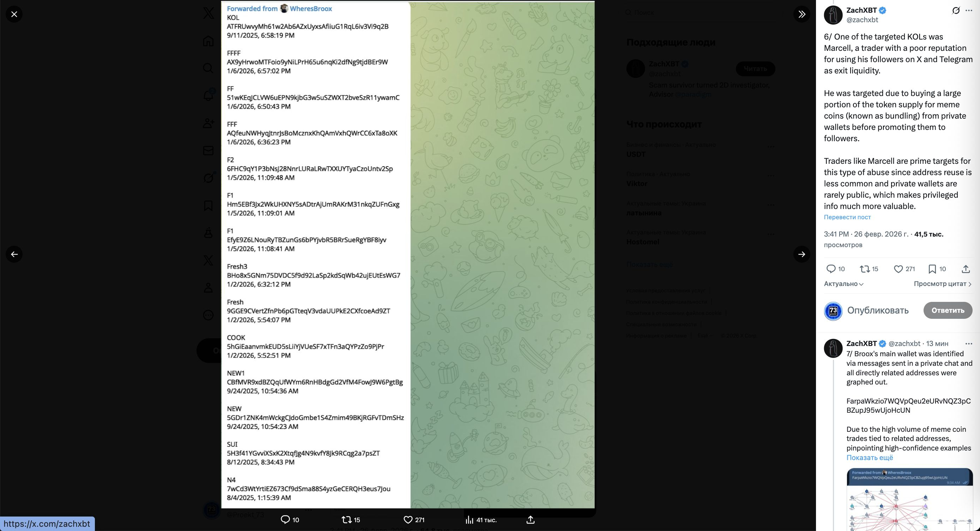Collapse the side panel double chevron
Image resolution: width=980 pixels, height=531 pixels.
tap(801, 14)
